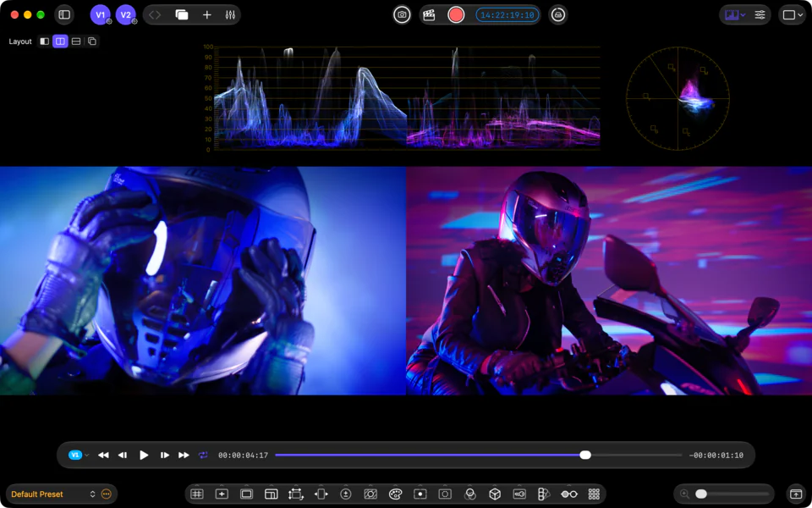Toggle the center crosshair overlay
The width and height of the screenshot is (812, 508).
click(222, 494)
